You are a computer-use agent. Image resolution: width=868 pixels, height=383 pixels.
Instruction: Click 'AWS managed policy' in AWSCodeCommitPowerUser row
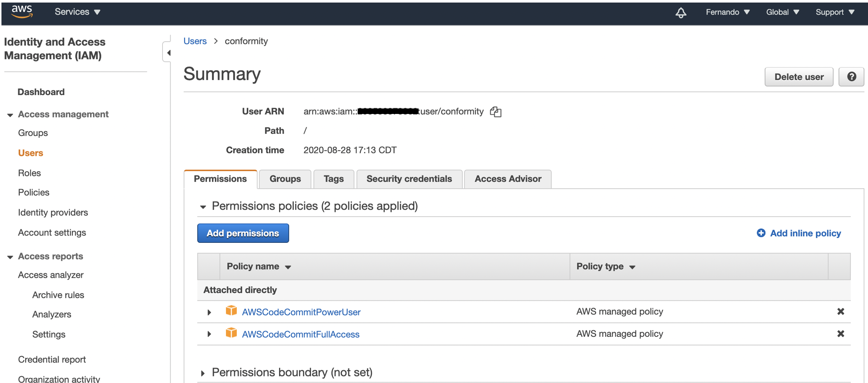tap(619, 312)
